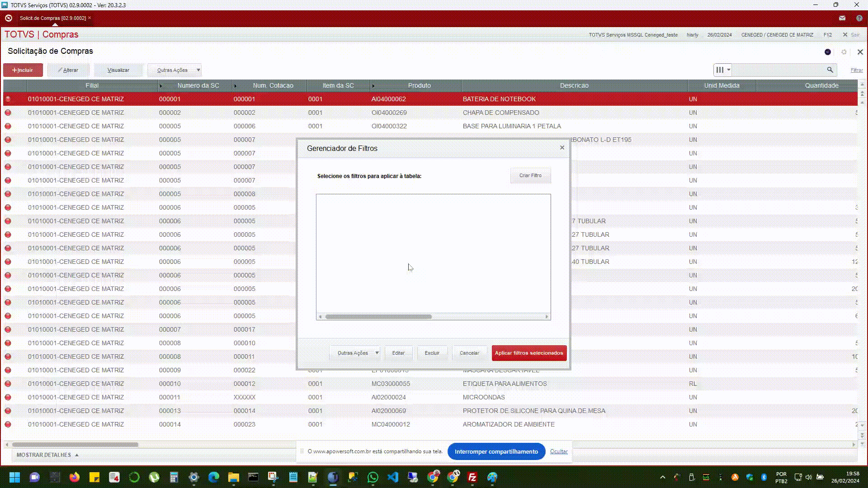Click Aplicar filtros selecionados button
Screen dimensions: 868x488
click(x=528, y=353)
